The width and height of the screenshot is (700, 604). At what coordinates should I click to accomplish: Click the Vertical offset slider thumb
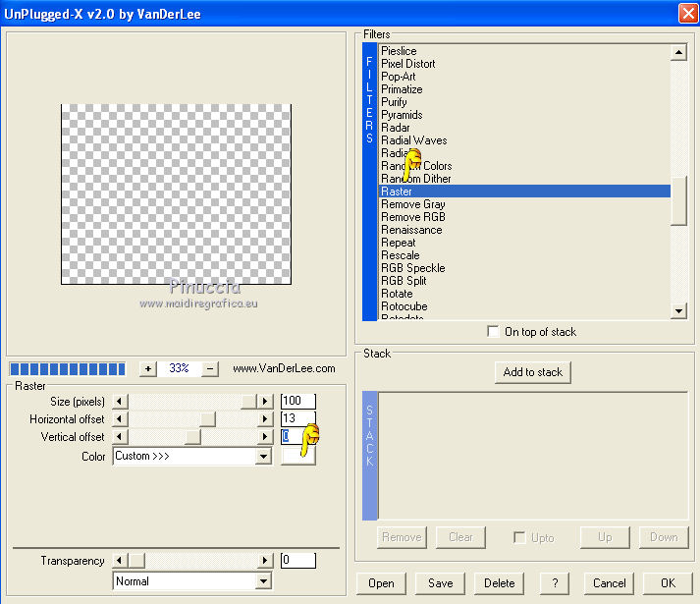point(192,436)
